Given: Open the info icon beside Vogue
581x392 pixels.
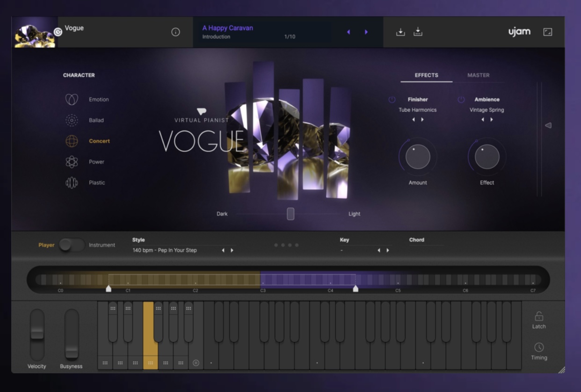Looking at the screenshot, I should coord(176,32).
